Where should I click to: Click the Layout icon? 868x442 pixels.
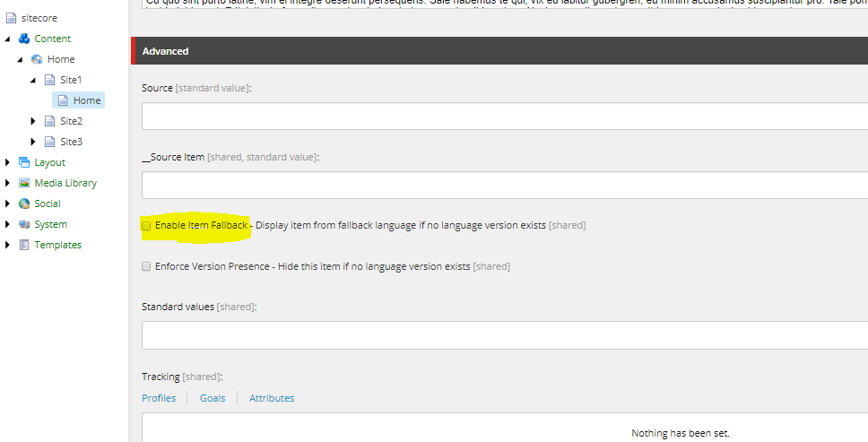click(x=24, y=162)
